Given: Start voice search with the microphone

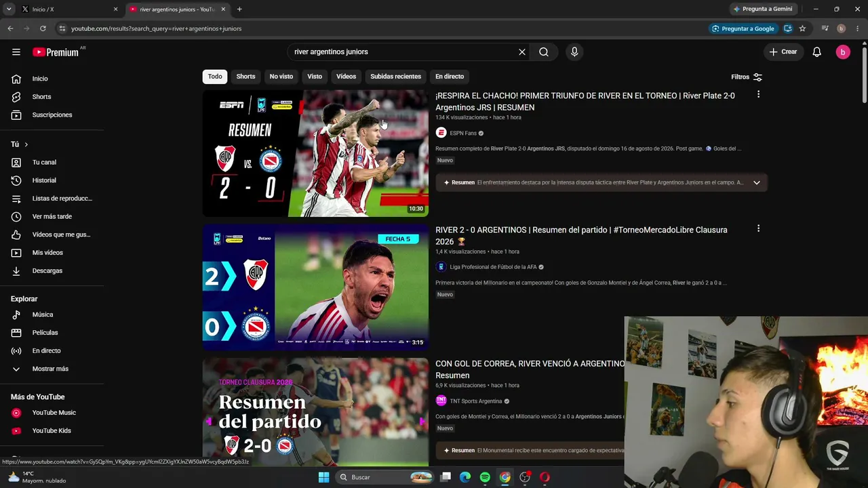Looking at the screenshot, I should pyautogui.click(x=574, y=52).
